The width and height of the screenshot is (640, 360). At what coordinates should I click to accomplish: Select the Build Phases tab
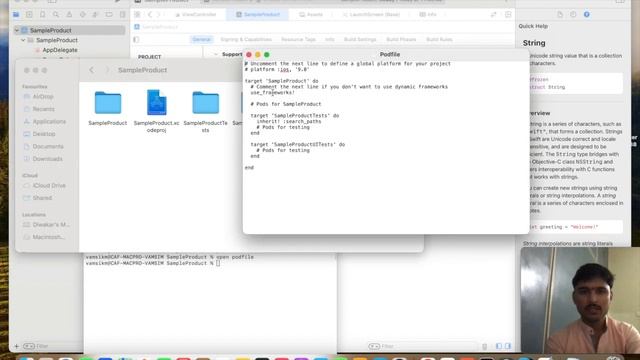coord(401,40)
